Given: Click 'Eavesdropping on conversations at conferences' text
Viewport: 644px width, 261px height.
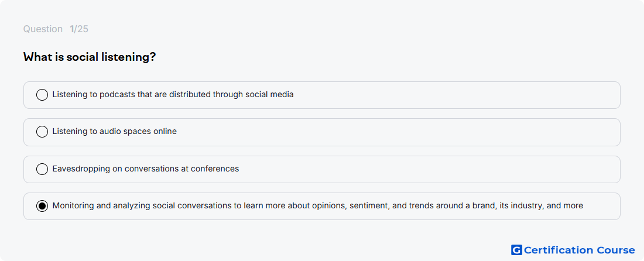Looking at the screenshot, I should point(146,169).
